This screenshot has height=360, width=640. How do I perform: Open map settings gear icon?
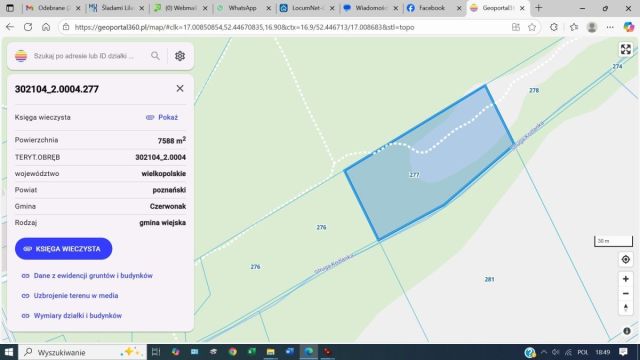click(x=180, y=56)
